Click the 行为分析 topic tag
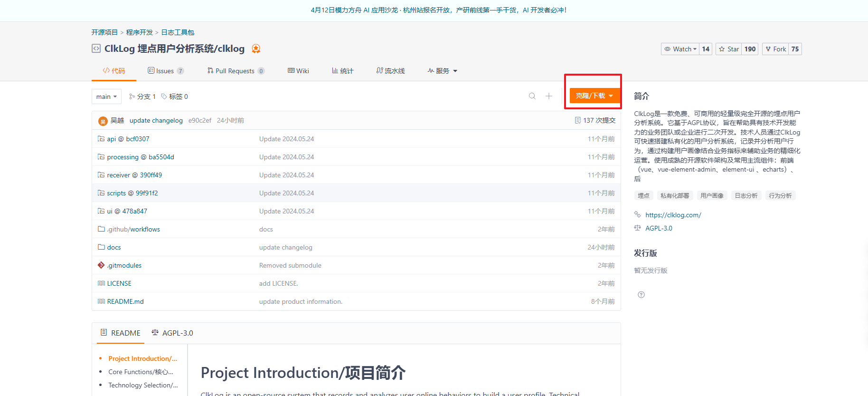The height and width of the screenshot is (396, 868). click(780, 195)
